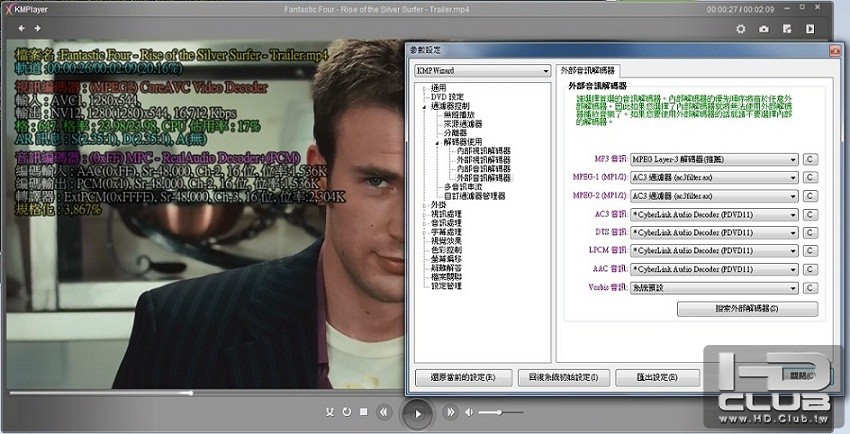
Task: Open the playlist panel icon at top right
Action: click(x=810, y=29)
